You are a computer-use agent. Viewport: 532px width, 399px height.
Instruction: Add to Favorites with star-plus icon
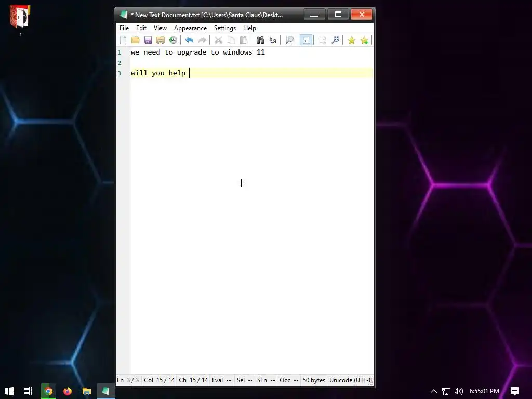pos(364,40)
